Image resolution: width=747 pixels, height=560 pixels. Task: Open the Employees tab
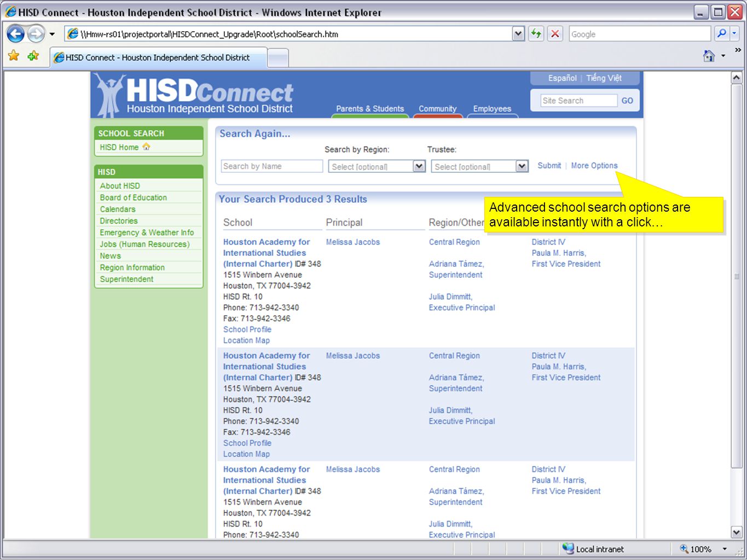coord(492,109)
